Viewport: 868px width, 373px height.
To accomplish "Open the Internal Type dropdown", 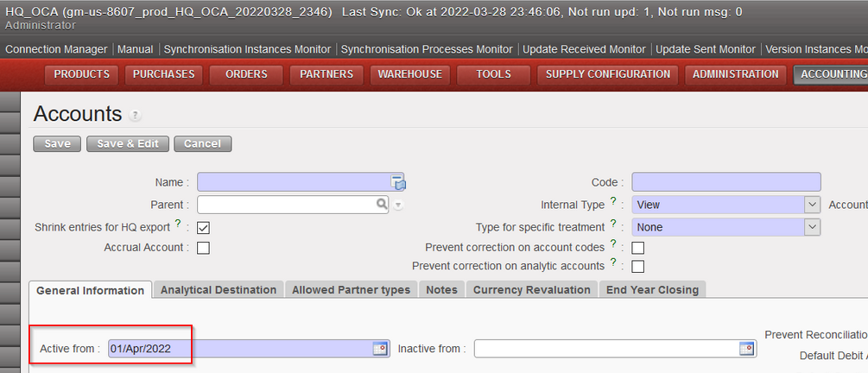I will tap(811, 205).
